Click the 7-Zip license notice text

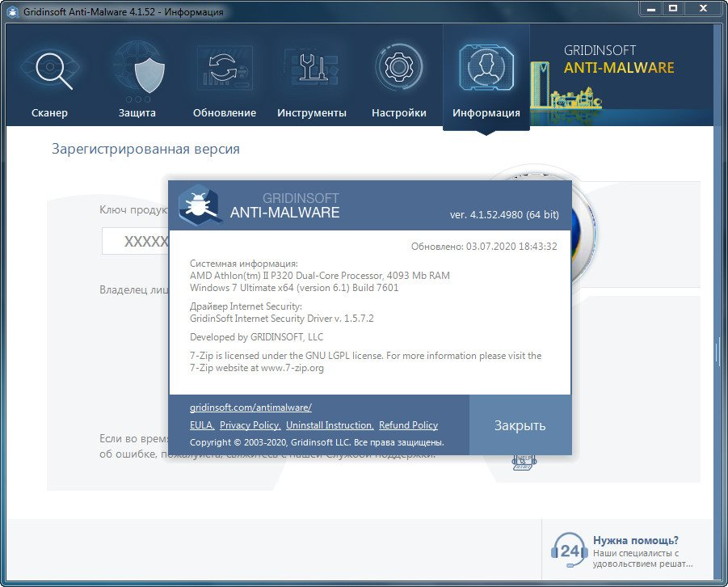[x=365, y=361]
